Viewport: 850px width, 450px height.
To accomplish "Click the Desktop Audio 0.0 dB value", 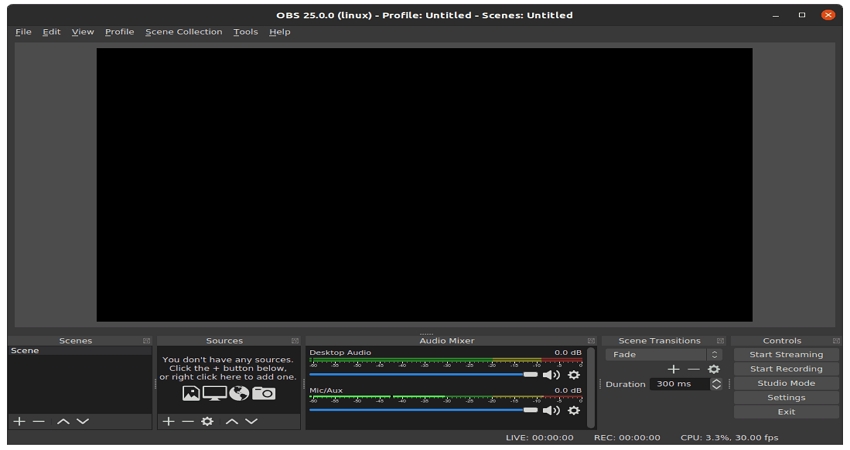I will click(x=568, y=352).
